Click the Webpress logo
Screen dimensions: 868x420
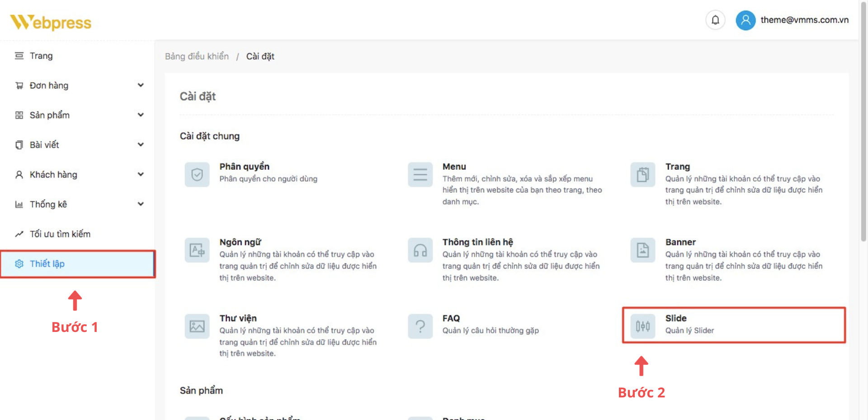(x=51, y=22)
